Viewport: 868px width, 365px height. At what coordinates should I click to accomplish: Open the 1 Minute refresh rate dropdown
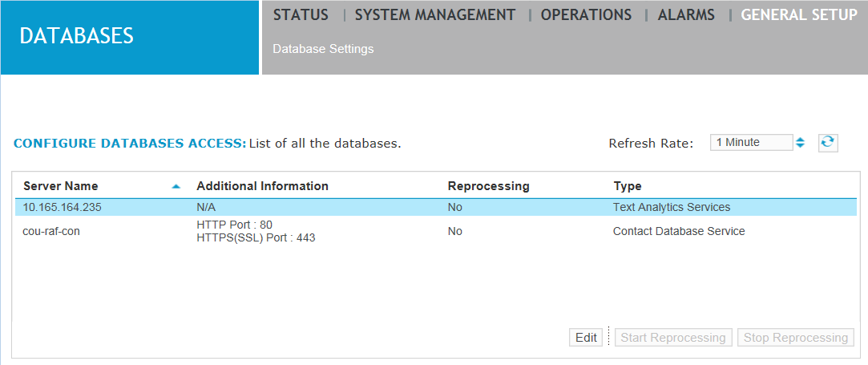750,142
